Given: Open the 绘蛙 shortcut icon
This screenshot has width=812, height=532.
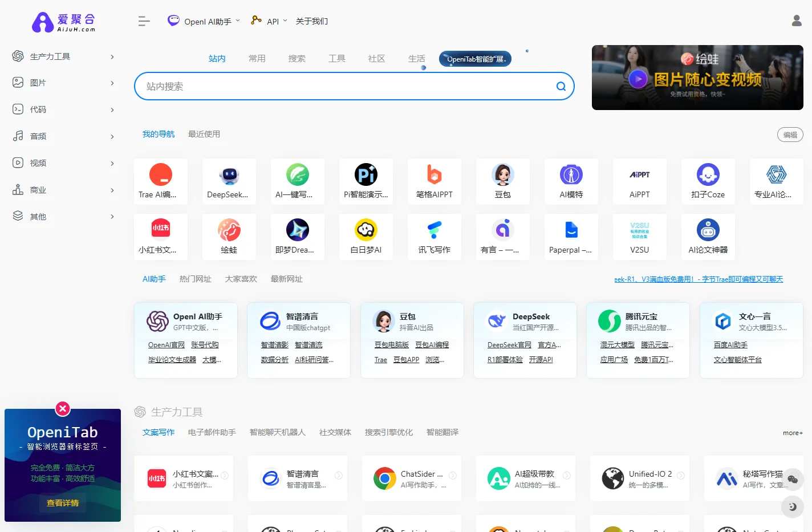Looking at the screenshot, I should pyautogui.click(x=229, y=230).
